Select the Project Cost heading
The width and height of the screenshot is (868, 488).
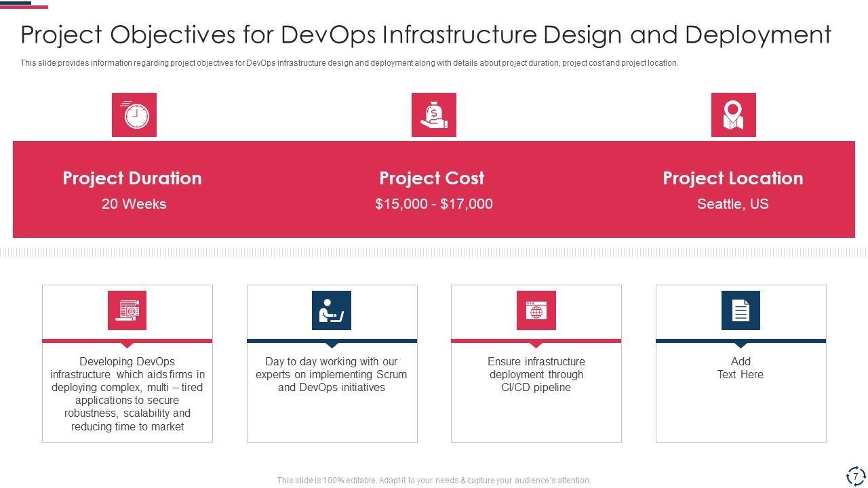(432, 178)
